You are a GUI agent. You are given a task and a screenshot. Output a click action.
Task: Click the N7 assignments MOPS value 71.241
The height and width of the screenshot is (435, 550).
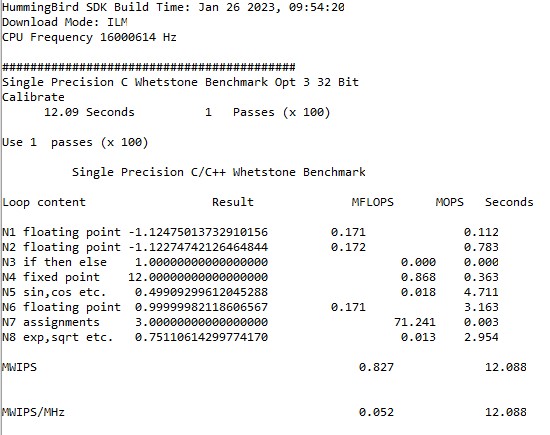click(415, 322)
